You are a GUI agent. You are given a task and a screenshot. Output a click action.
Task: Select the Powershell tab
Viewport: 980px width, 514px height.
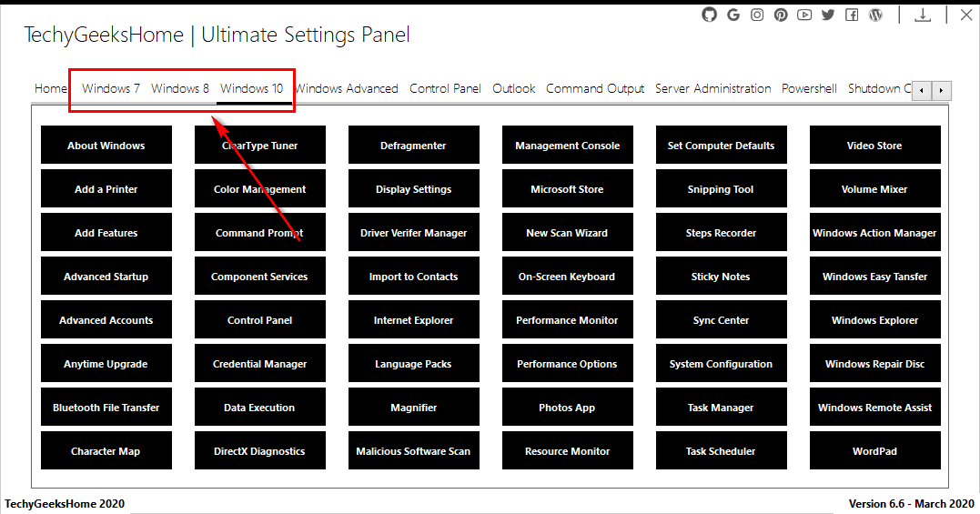tap(809, 88)
